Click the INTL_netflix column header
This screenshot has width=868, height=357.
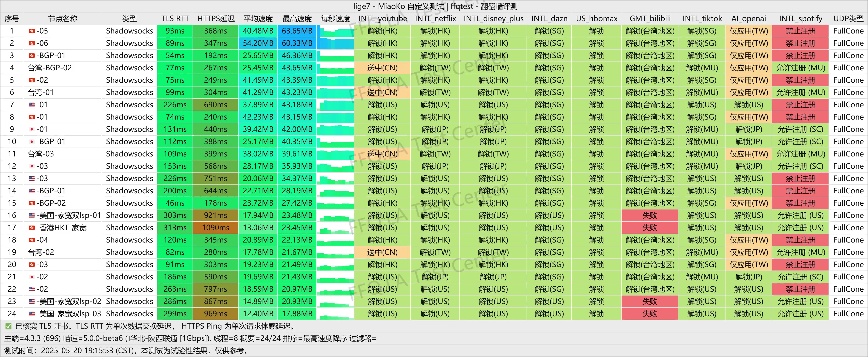[x=435, y=18]
